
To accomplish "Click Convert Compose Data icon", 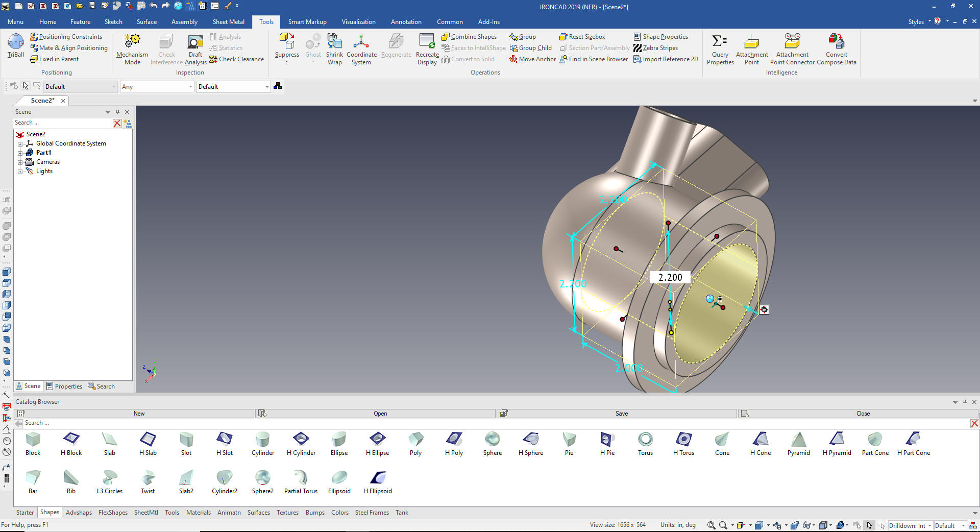I will point(837,41).
